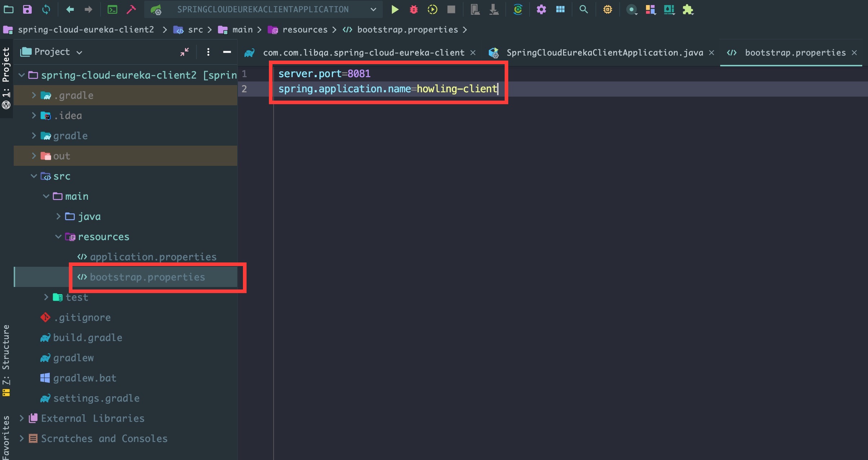Open Project panel options menu (three dots)
This screenshot has width=868, height=460.
coord(208,52)
